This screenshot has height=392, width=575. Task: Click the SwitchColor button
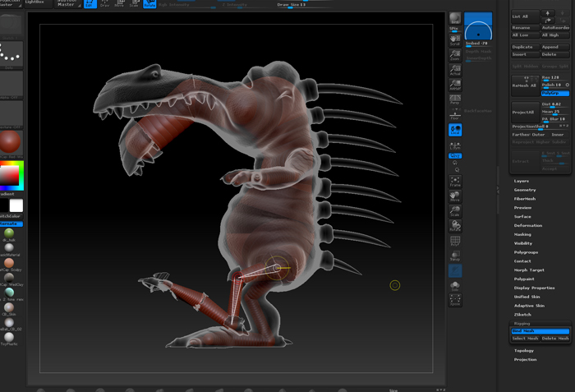coord(11,216)
